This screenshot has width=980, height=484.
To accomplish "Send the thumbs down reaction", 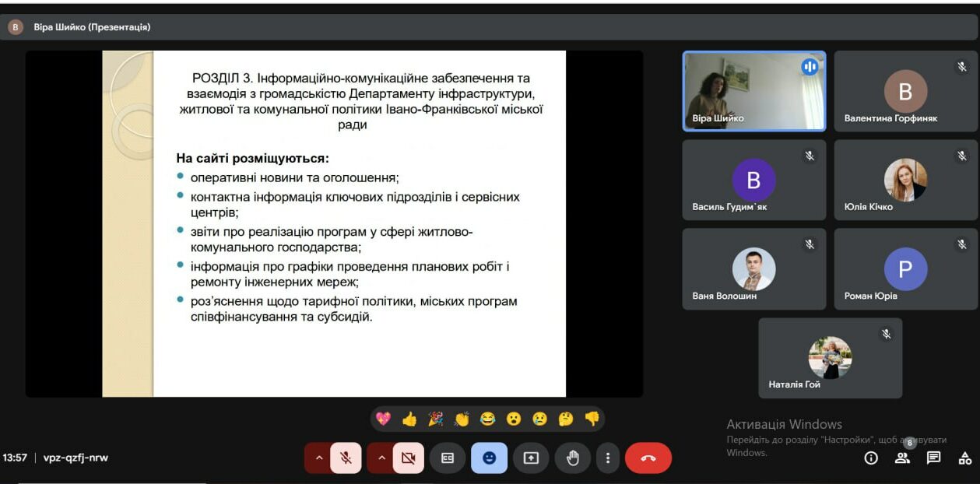I will point(592,419).
